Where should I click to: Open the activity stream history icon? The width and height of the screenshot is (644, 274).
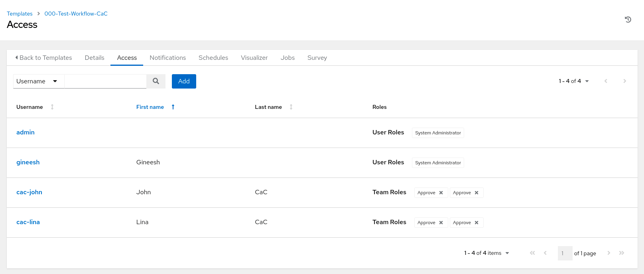tap(628, 20)
